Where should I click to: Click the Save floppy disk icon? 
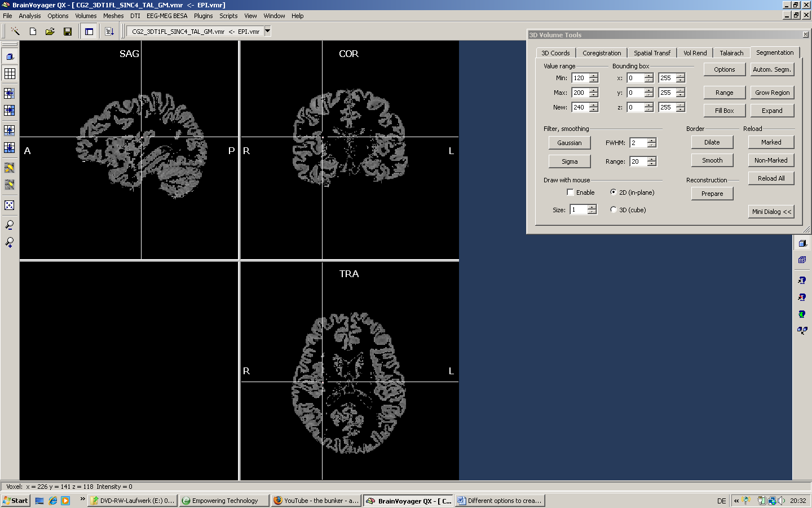68,32
